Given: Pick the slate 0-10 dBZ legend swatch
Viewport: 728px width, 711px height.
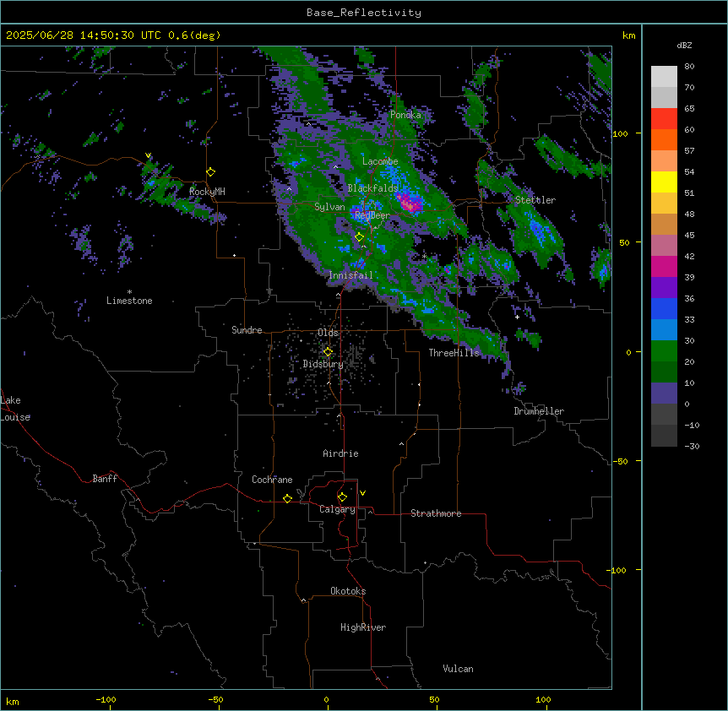Looking at the screenshot, I should [x=664, y=393].
